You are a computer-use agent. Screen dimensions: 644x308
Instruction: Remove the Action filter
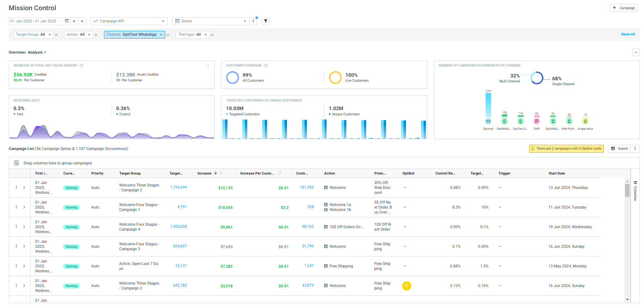coord(96,35)
